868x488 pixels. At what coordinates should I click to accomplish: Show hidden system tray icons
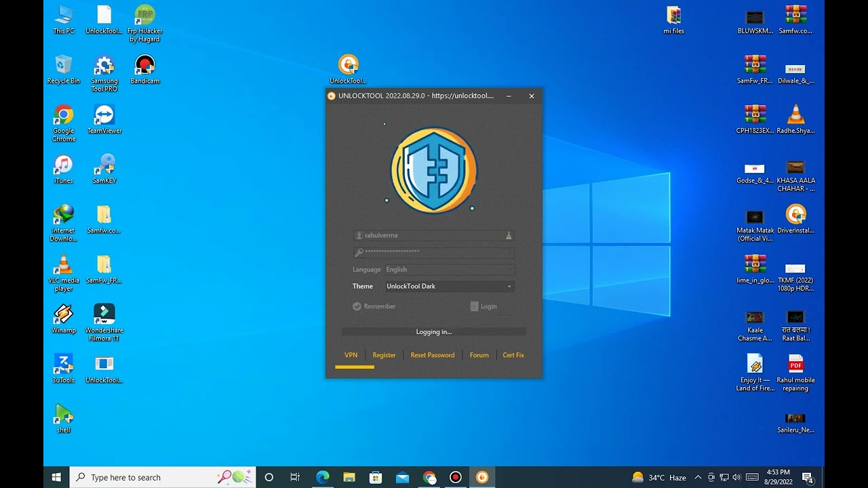(698, 477)
